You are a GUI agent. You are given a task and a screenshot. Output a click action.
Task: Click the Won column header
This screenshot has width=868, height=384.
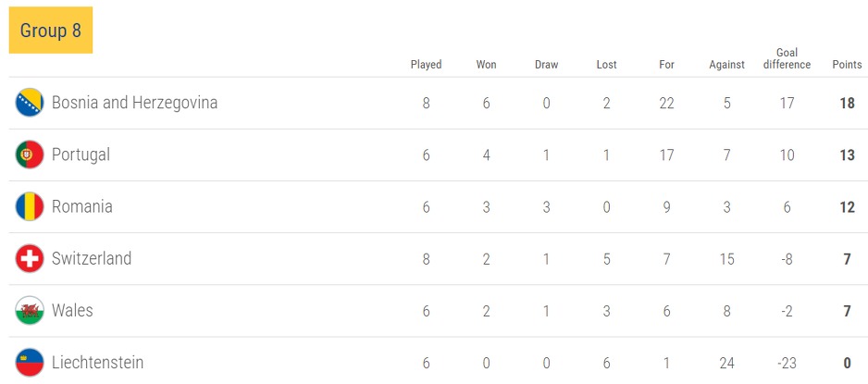[486, 65]
